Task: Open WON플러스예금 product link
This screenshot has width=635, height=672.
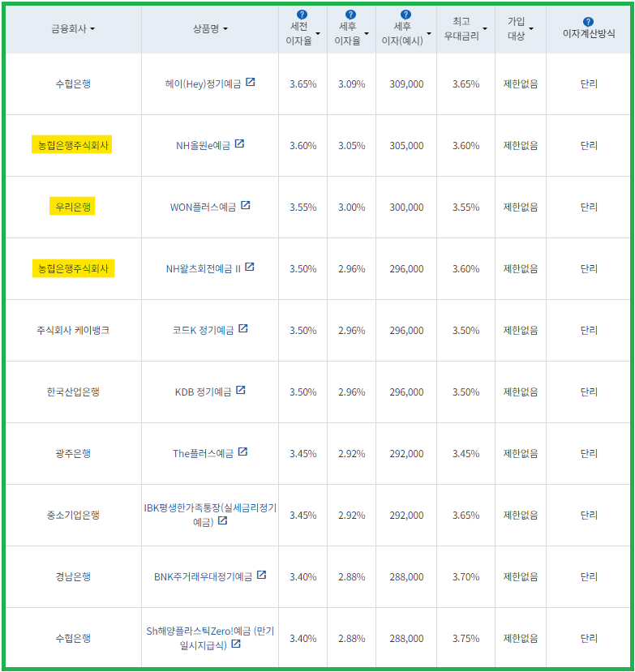Action: pos(203,208)
